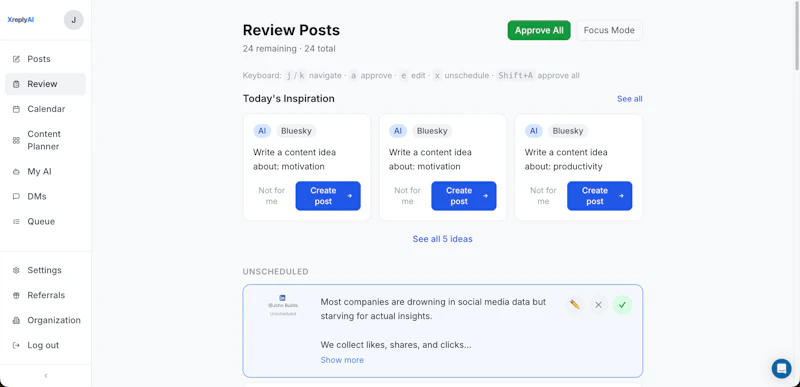Open the Queue section
The height and width of the screenshot is (387, 800).
45,222
